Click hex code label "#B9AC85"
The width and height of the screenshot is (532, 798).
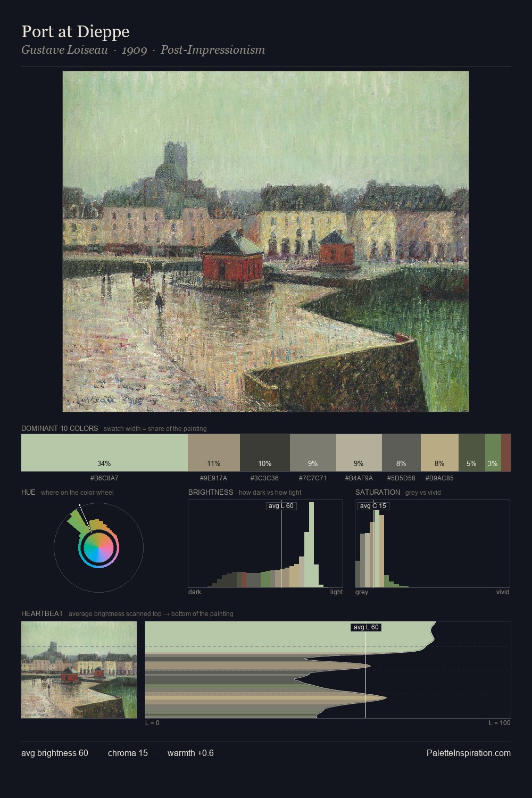click(439, 478)
